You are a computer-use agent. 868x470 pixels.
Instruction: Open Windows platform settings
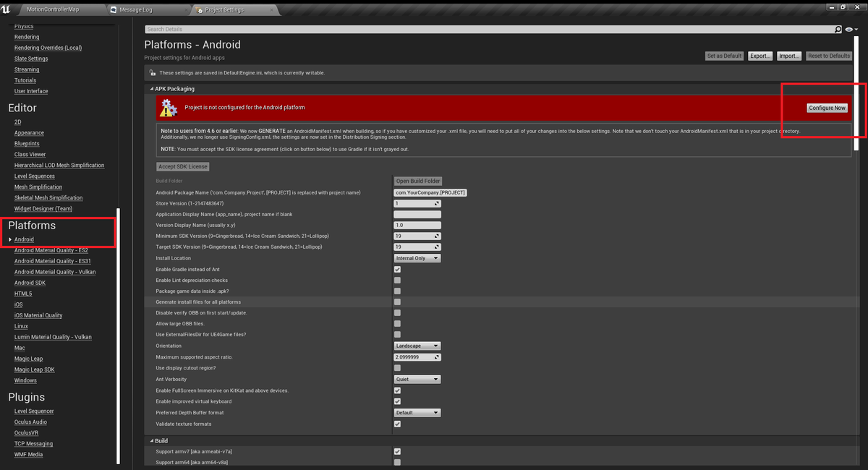point(25,380)
